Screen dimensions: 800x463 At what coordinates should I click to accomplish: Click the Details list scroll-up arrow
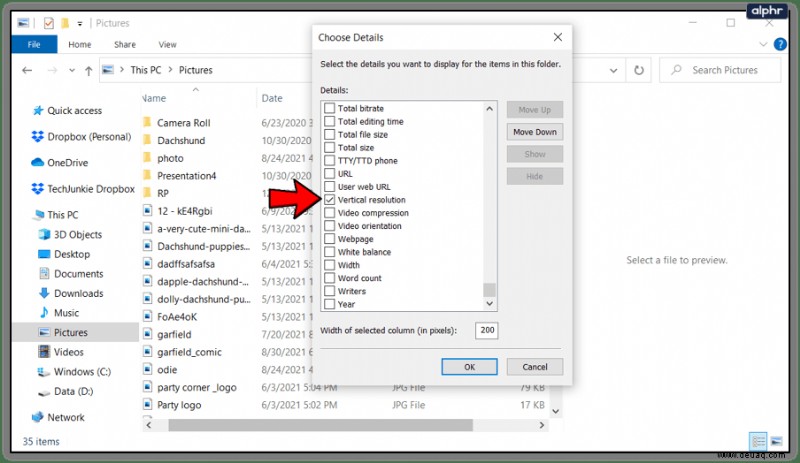[489, 108]
